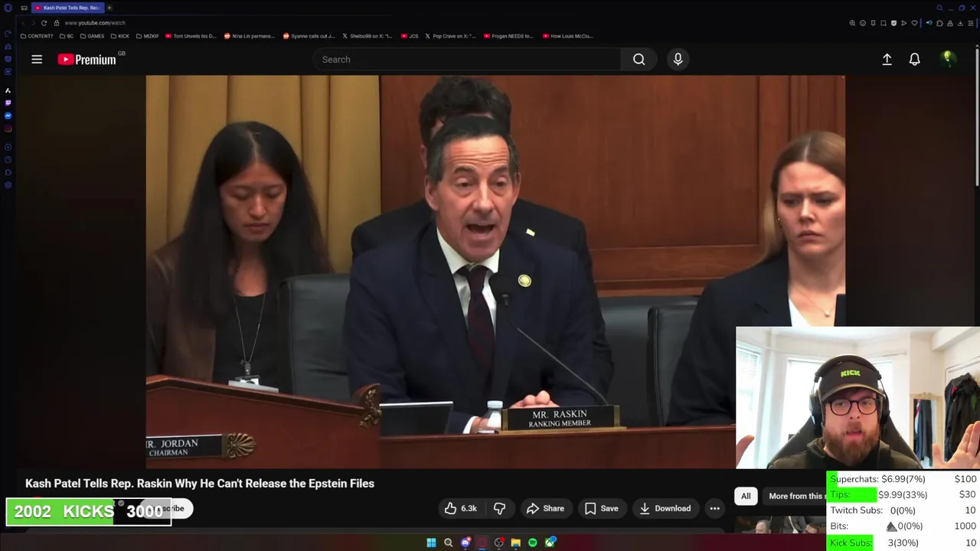The width and height of the screenshot is (980, 551).
Task: Open the MIZKIF bookmarks folder
Action: (x=148, y=36)
